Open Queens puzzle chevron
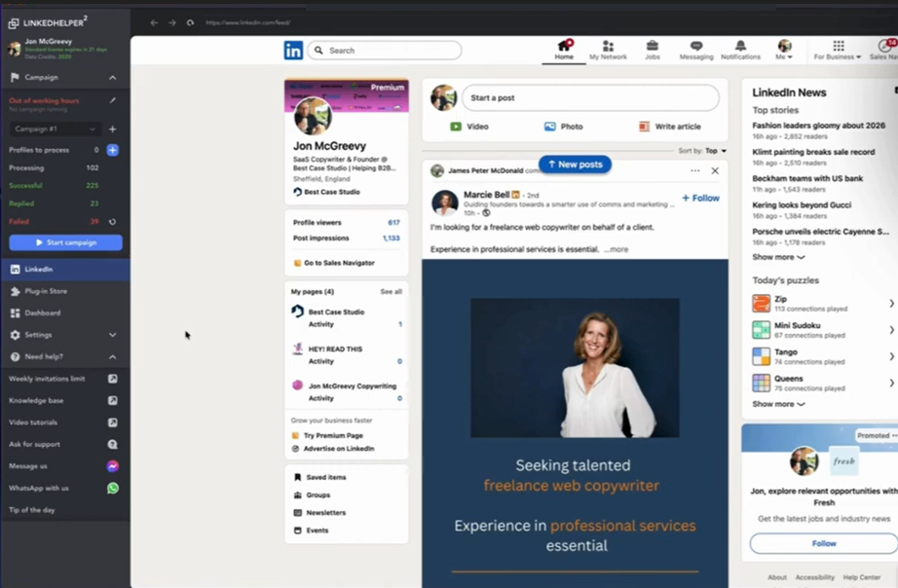Image resolution: width=898 pixels, height=588 pixels. (x=892, y=383)
